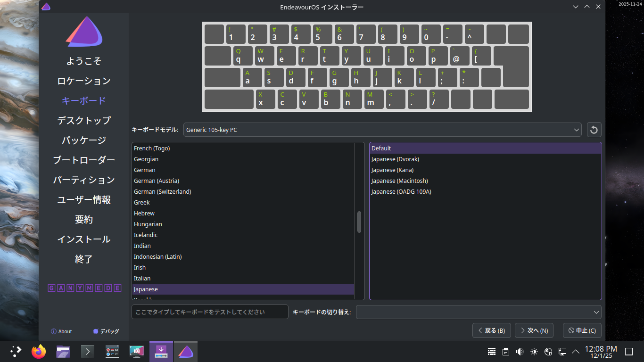The width and height of the screenshot is (644, 362).
Task: Open the keyboard model dropdown
Action: tap(382, 130)
